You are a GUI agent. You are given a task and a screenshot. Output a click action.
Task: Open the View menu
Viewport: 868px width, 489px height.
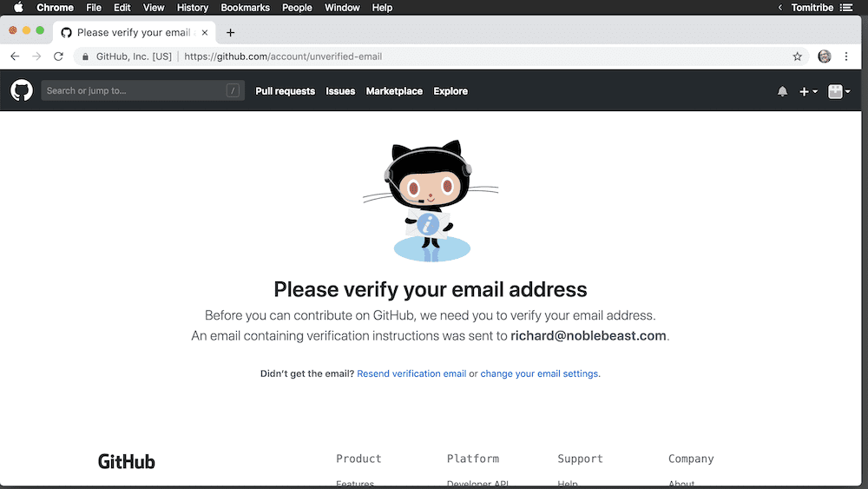click(154, 8)
